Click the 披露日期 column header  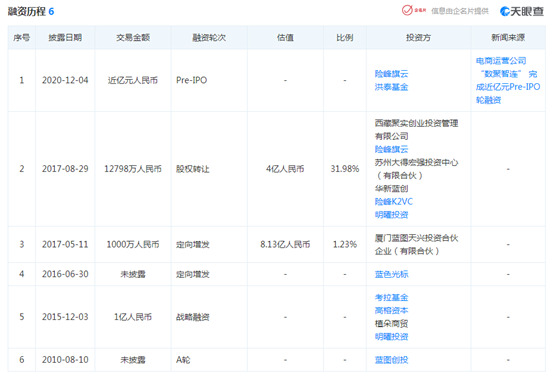point(65,37)
